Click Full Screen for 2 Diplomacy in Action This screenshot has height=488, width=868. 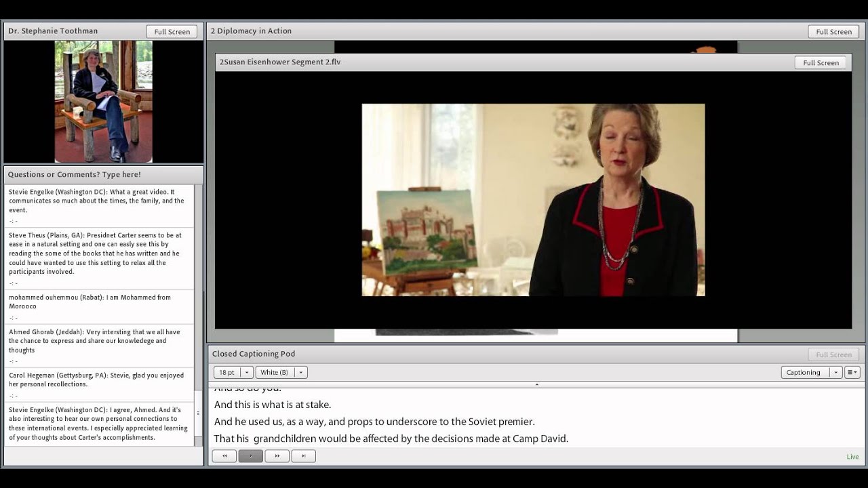pos(833,32)
